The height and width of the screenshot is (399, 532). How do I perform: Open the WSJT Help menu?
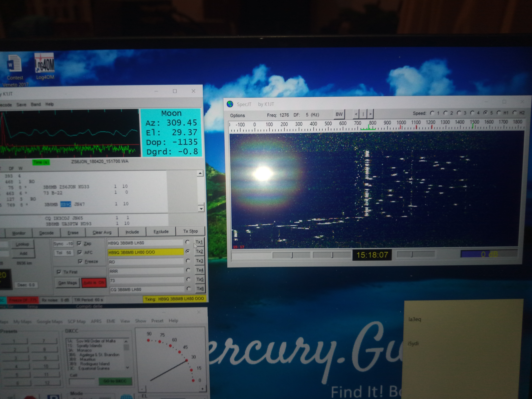click(x=50, y=104)
